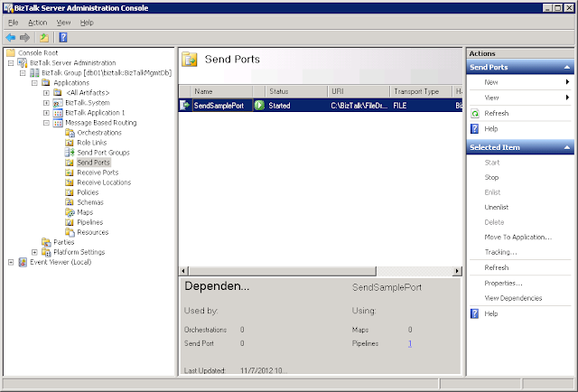Click the Pipelines folder icon

coord(70,222)
